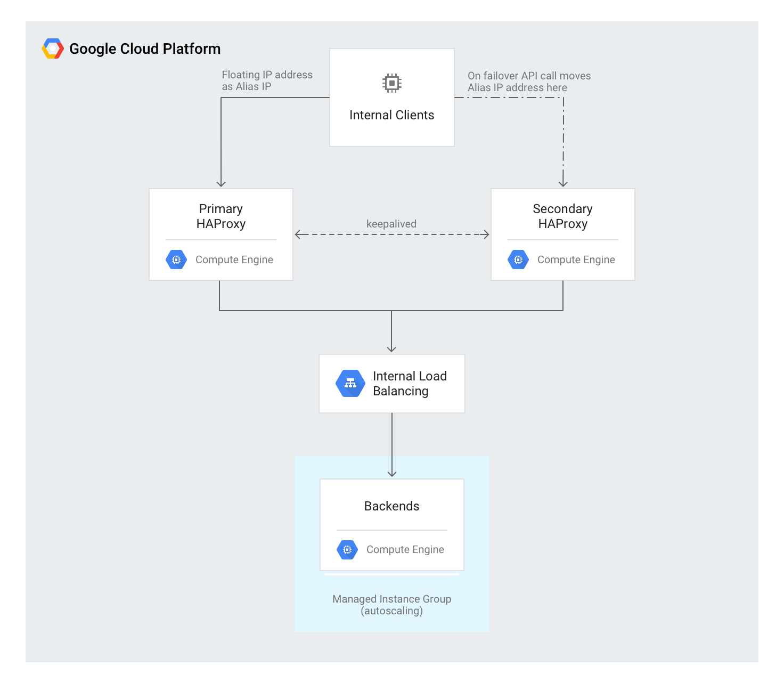
Task: Click the Internal Load Balancing label
Action: [x=410, y=384]
